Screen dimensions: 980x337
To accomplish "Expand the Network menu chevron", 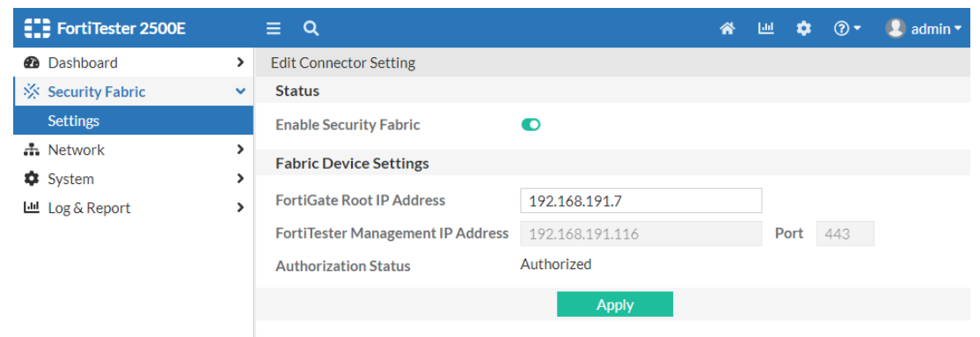I will (x=240, y=150).
